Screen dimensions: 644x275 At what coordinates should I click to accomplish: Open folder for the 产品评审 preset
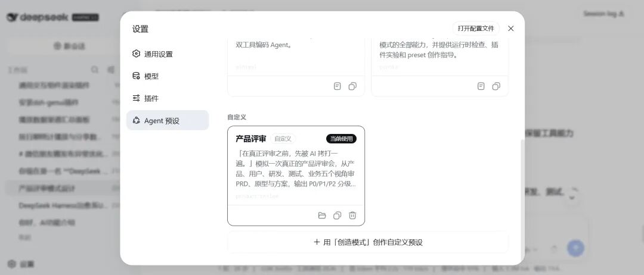tap(322, 215)
